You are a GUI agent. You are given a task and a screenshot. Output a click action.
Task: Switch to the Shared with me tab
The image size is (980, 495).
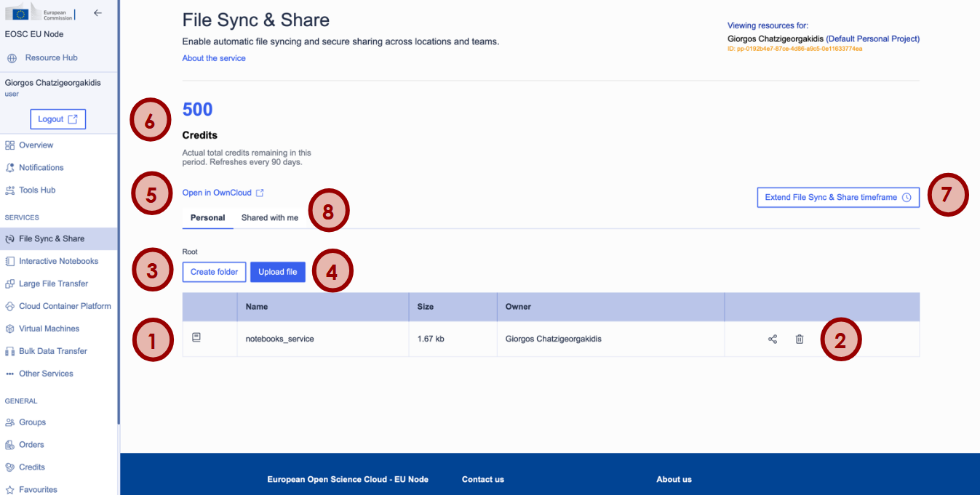coord(270,217)
